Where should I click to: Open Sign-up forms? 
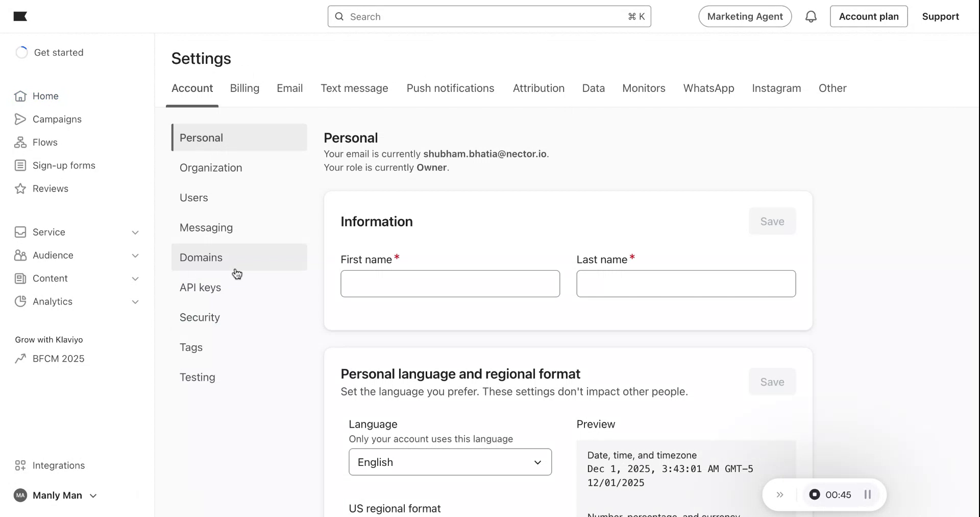pos(63,165)
